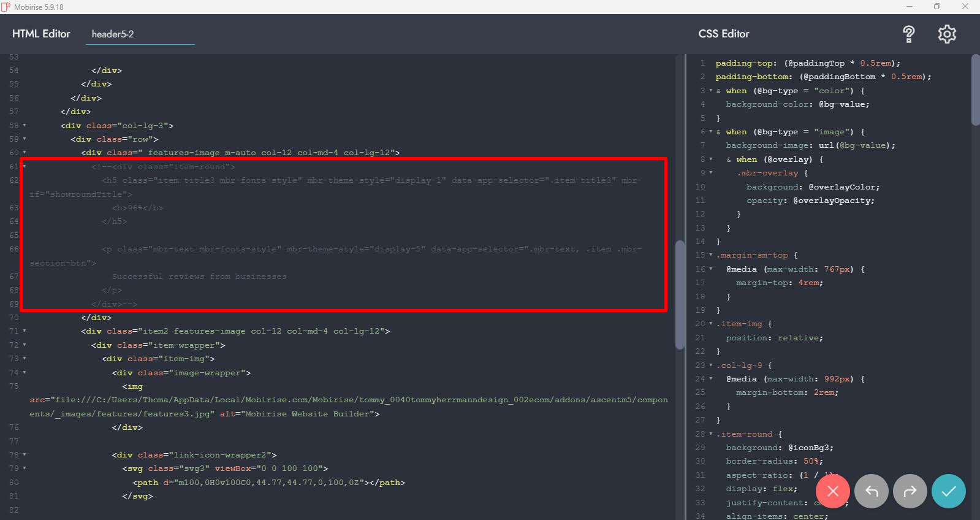Image resolution: width=980 pixels, height=520 pixels.
Task: Open the editor settings gear icon
Action: pos(947,34)
